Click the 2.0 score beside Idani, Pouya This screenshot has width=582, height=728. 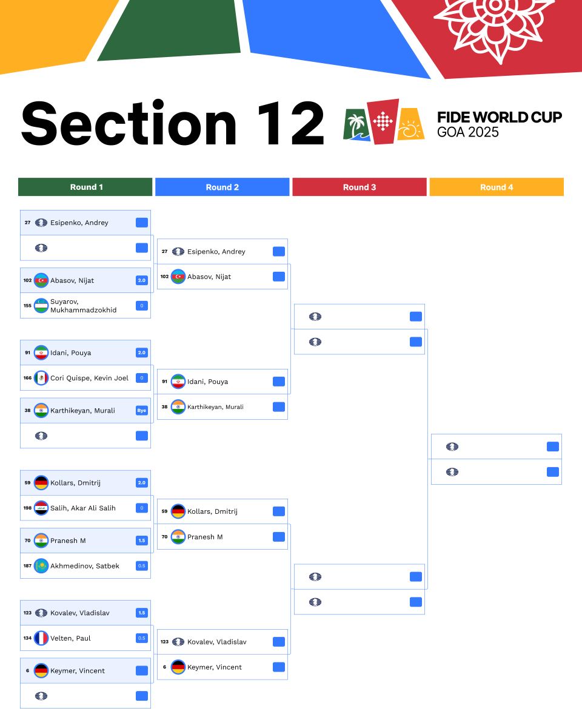(142, 352)
